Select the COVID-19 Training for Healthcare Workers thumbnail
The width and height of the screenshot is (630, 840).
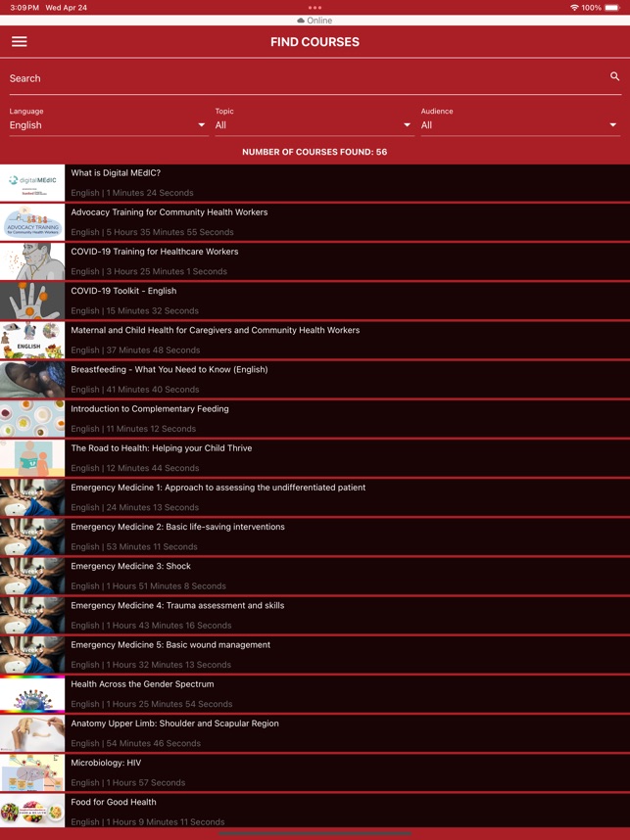click(x=32, y=261)
